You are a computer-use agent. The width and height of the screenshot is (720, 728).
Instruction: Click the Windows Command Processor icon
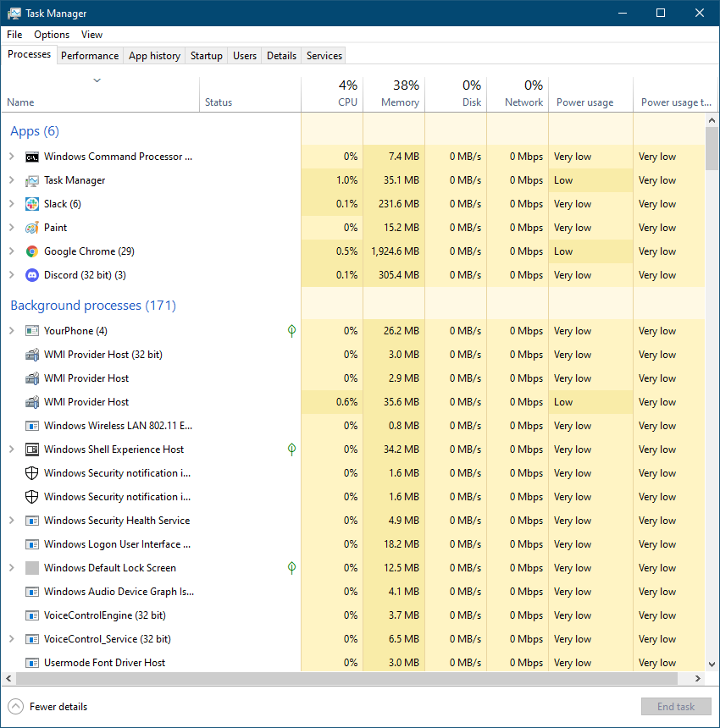32,157
